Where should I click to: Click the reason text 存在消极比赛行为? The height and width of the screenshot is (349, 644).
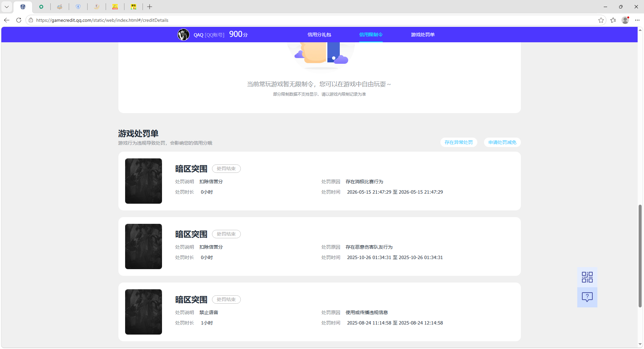click(364, 182)
